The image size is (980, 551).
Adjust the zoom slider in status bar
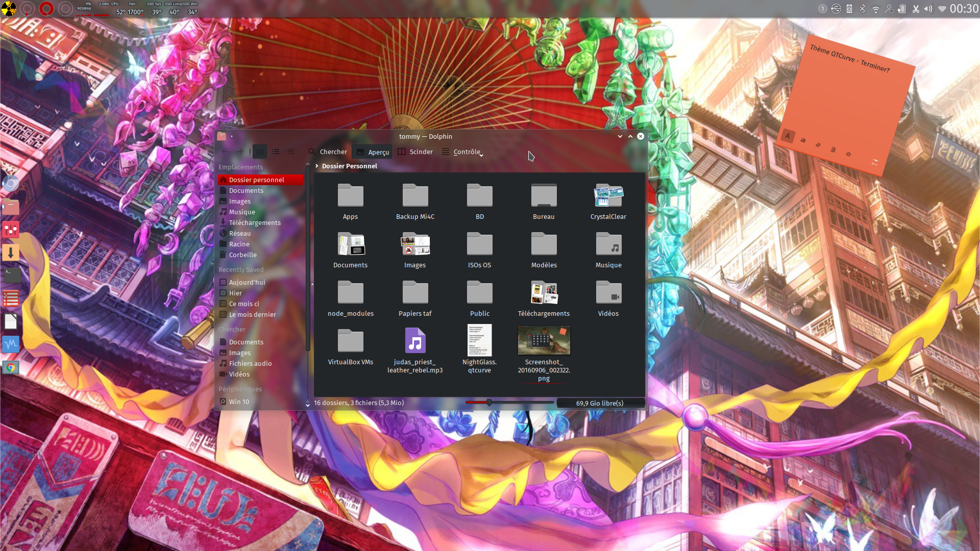(509, 403)
